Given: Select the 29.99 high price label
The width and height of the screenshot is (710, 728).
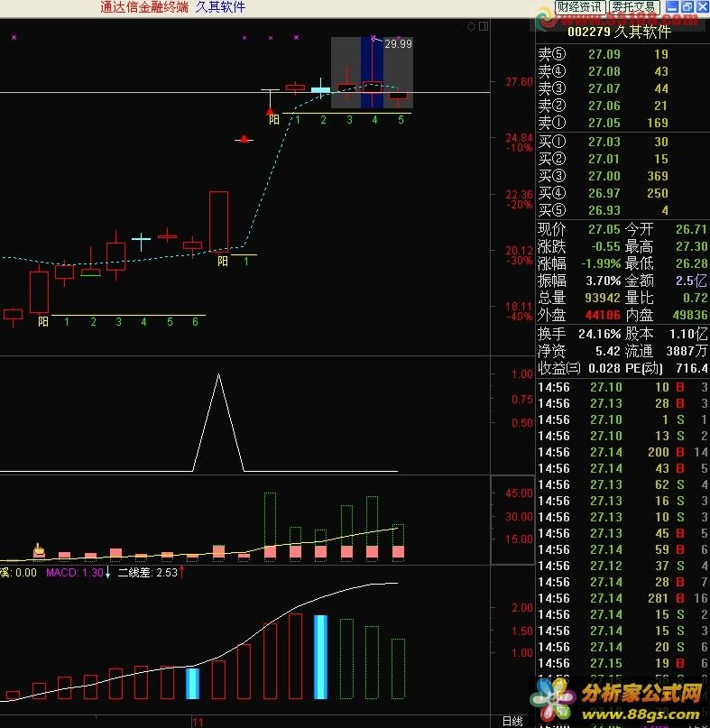Looking at the screenshot, I should [x=398, y=44].
